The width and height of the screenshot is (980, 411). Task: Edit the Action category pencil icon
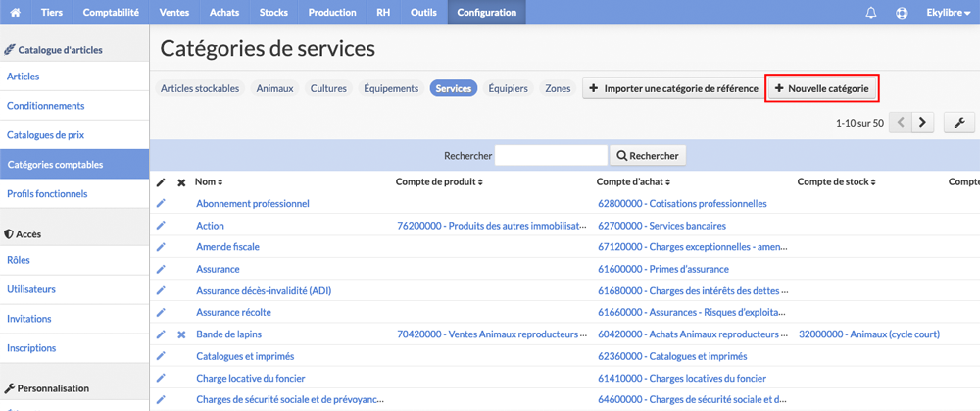click(161, 226)
